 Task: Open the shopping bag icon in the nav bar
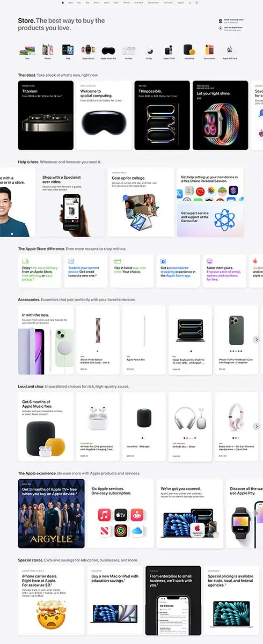point(196,3)
